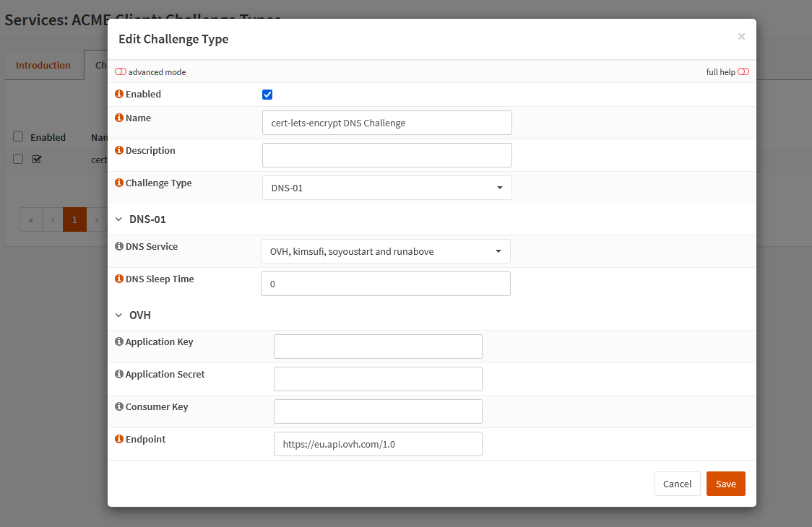Collapse the OVH section
812x527 pixels.
[x=118, y=315]
